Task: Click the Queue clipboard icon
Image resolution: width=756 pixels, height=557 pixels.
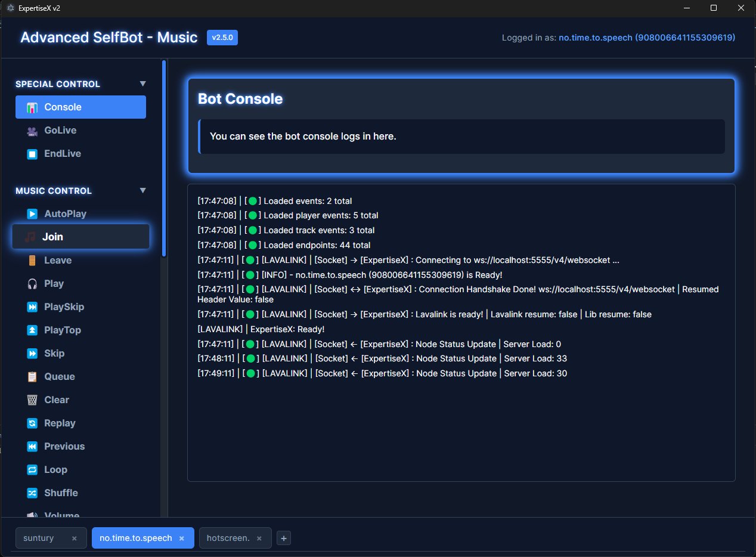Action: [32, 377]
